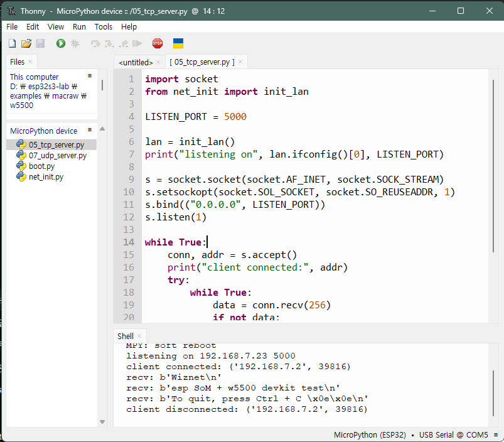Screen dimensions: 504x442
Task: Switch to the <untitled> editor tab
Action: (136, 62)
